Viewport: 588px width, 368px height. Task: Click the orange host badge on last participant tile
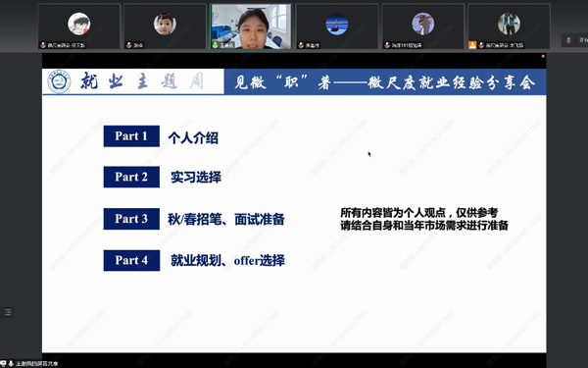pos(472,45)
